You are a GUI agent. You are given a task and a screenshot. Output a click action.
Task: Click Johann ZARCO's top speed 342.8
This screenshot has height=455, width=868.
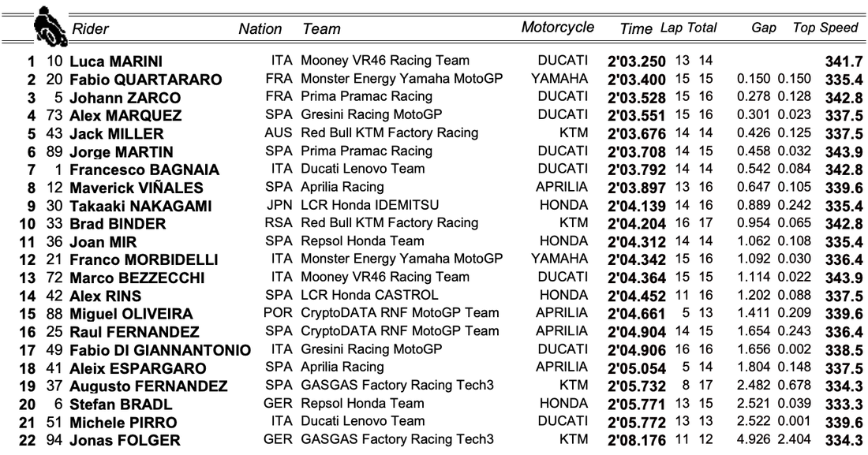tap(841, 98)
